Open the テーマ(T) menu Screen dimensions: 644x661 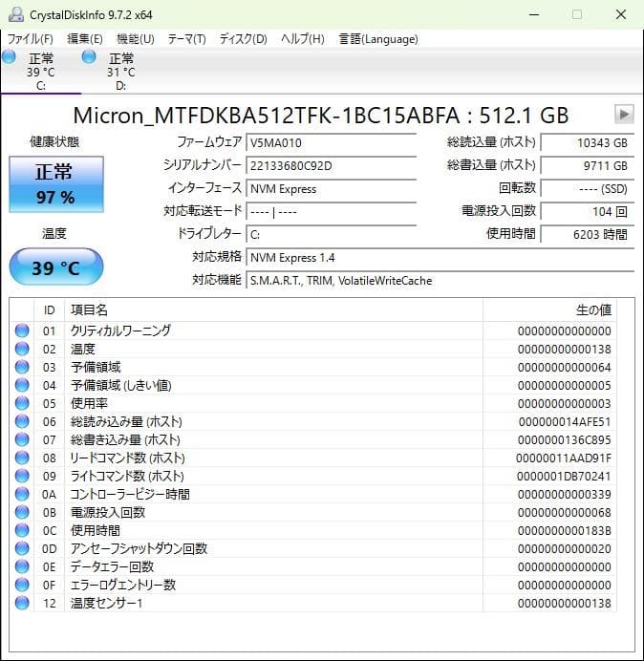pyautogui.click(x=187, y=39)
